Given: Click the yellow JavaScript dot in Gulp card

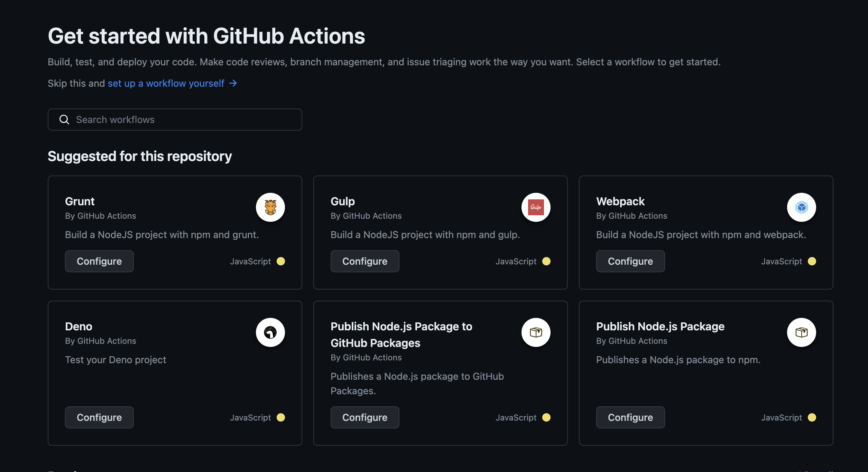Looking at the screenshot, I should (546, 261).
